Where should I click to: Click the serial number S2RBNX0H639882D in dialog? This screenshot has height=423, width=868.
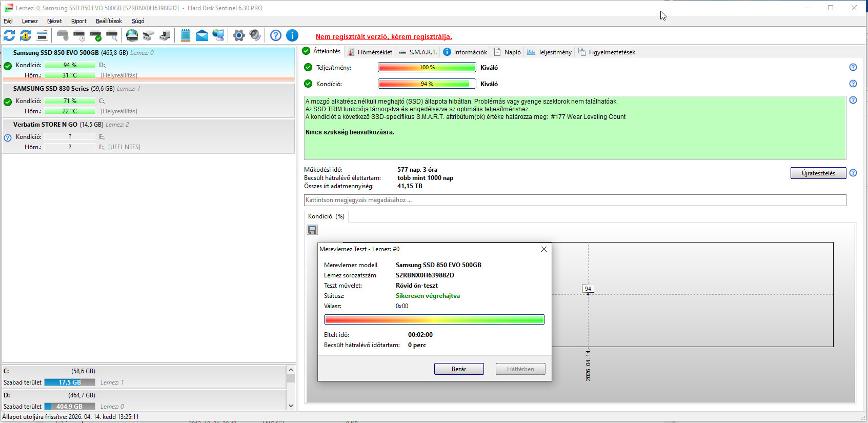click(425, 275)
